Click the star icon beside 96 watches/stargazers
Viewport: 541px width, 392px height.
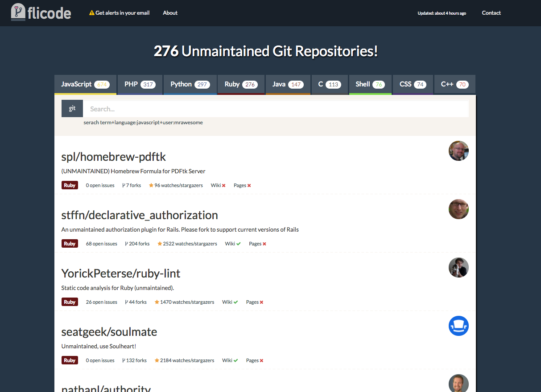(151, 185)
